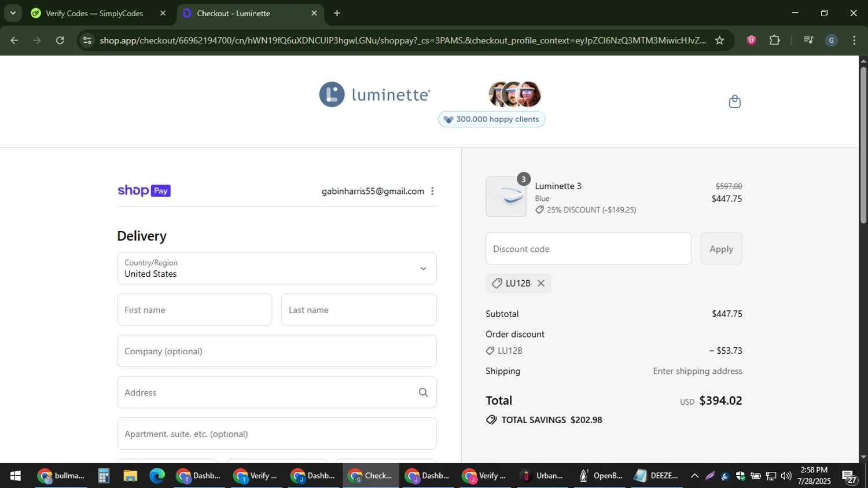Click the 300.000 happy clients badge
The width and height of the screenshot is (868, 488).
pos(491,119)
